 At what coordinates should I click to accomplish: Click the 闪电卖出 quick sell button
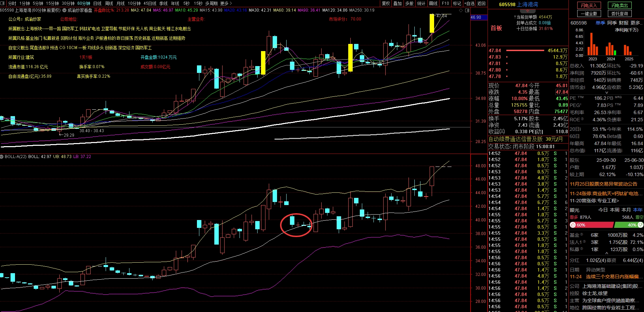[619, 5]
